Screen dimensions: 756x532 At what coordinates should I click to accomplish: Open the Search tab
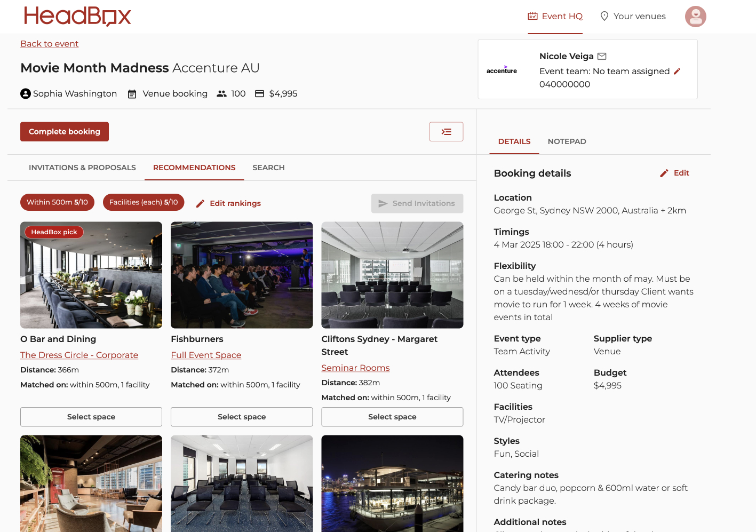click(268, 168)
